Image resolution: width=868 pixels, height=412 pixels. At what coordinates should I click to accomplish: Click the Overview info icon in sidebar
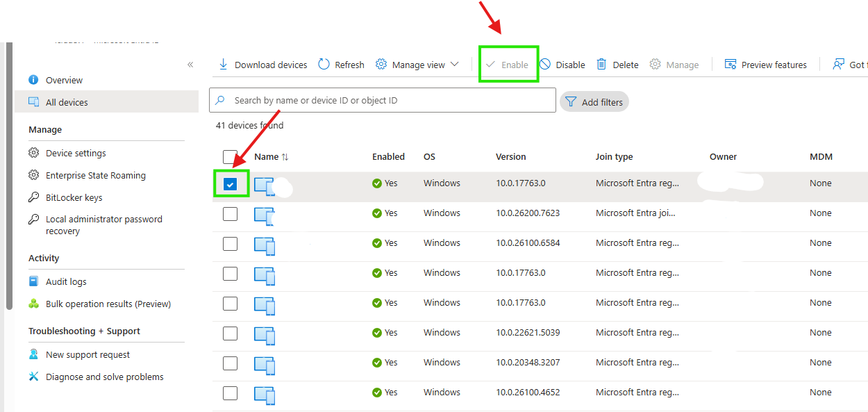(x=33, y=80)
